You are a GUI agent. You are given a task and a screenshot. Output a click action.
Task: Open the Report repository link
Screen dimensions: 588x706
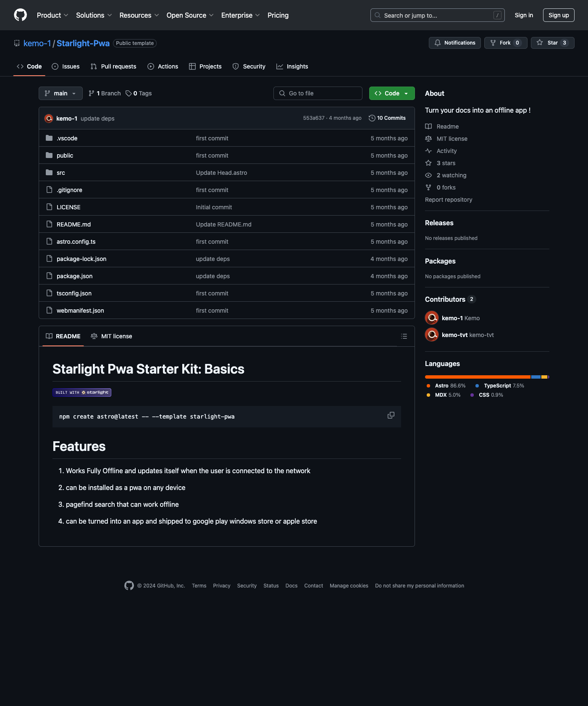[449, 200]
